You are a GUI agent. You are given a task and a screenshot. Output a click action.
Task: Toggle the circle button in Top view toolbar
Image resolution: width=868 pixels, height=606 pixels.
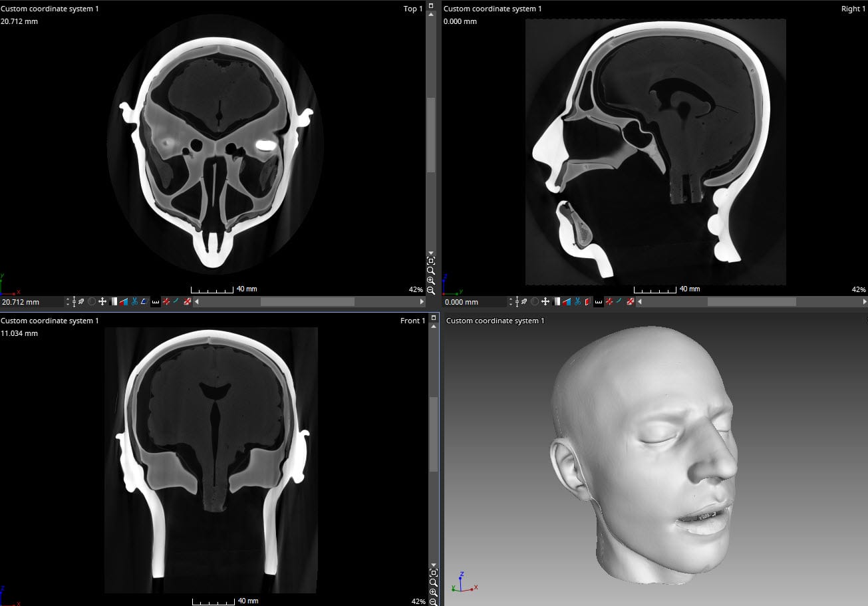pyautogui.click(x=92, y=301)
